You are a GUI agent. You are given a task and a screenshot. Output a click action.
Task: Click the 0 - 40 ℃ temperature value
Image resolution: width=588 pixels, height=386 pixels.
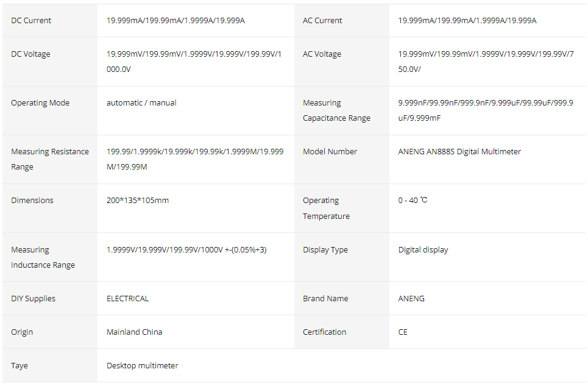click(x=413, y=200)
